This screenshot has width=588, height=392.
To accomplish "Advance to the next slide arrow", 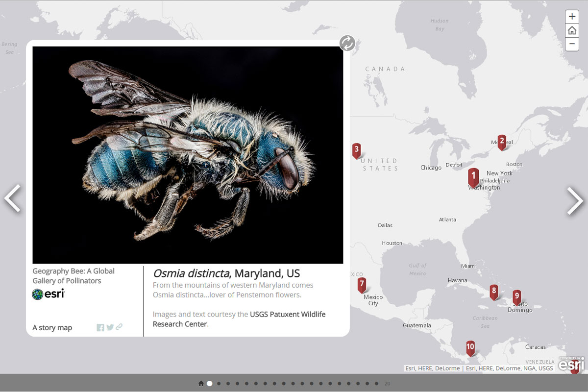I will pos(575,200).
